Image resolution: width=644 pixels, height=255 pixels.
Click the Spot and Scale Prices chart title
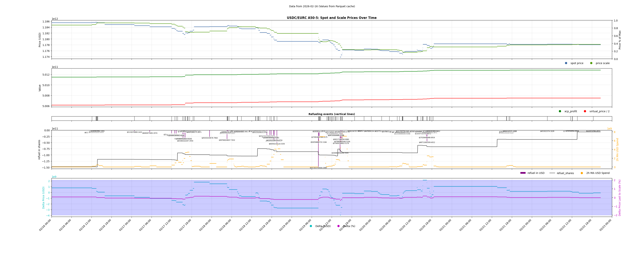coord(332,18)
